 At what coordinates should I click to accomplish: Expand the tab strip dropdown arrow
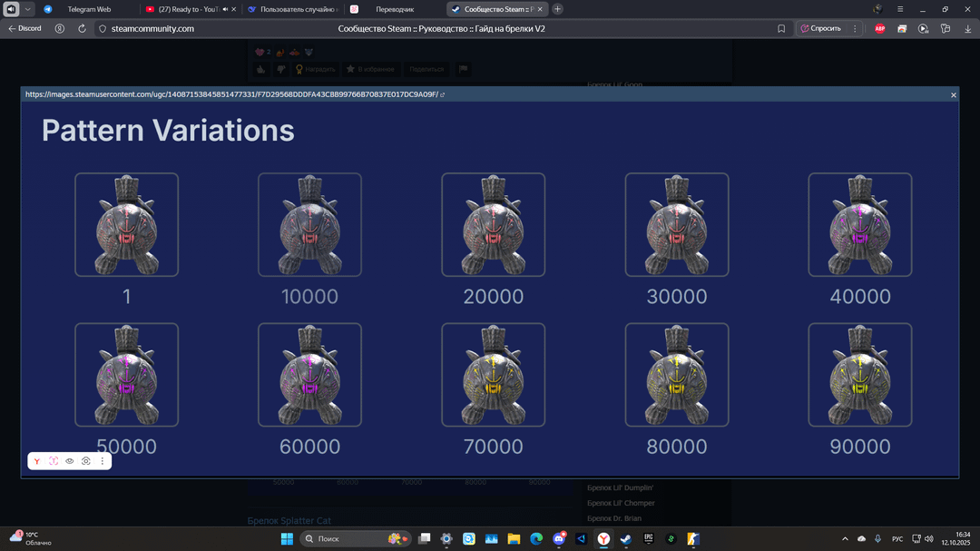click(27, 9)
